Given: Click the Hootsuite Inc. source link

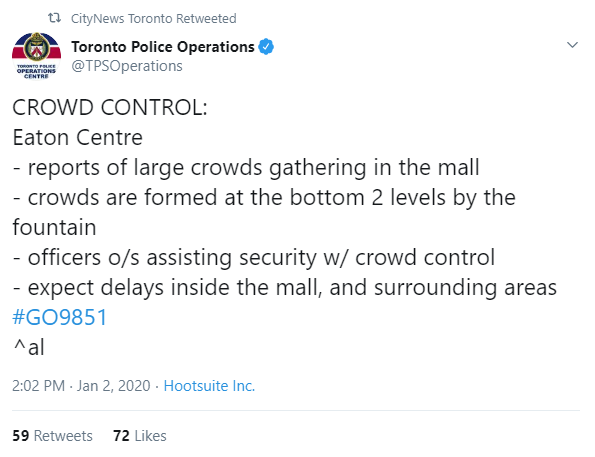Looking at the screenshot, I should (209, 386).
